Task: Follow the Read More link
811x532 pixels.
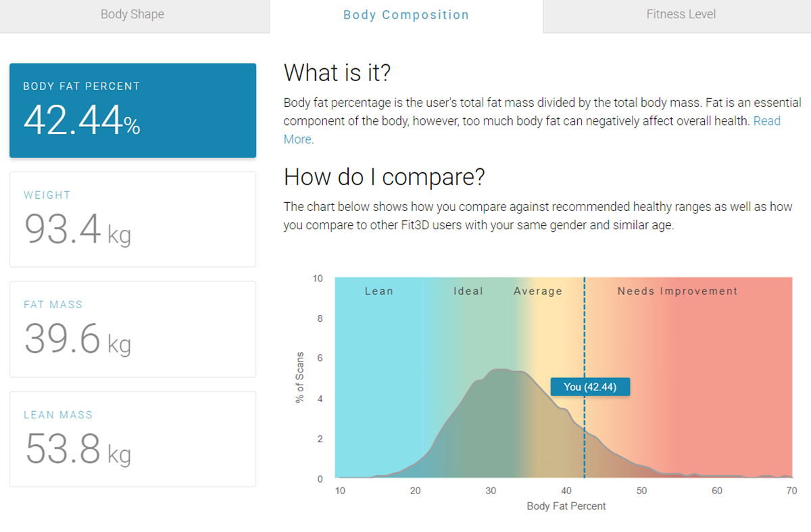Action: pyautogui.click(x=766, y=122)
